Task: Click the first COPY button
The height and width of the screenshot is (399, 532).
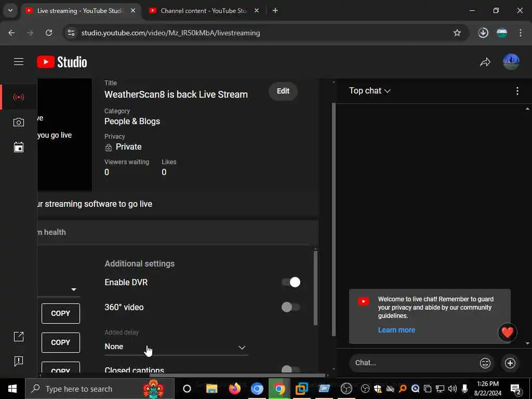Action: [61, 313]
